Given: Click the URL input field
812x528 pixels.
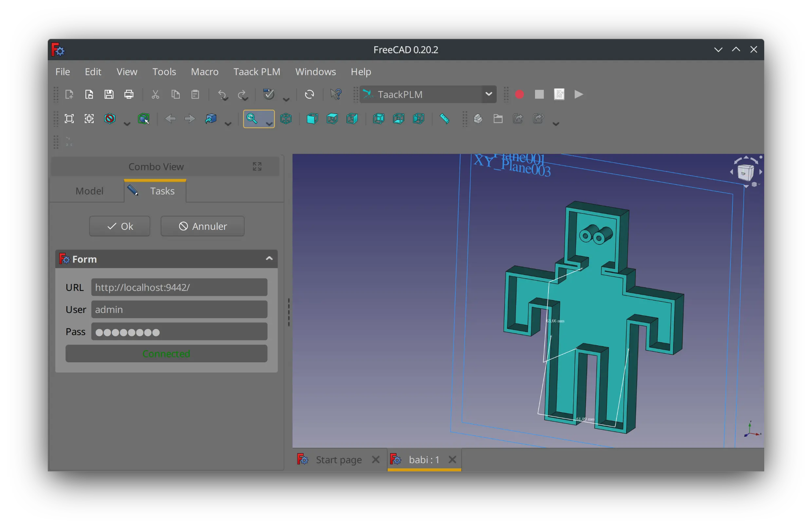Looking at the screenshot, I should click(x=179, y=287).
